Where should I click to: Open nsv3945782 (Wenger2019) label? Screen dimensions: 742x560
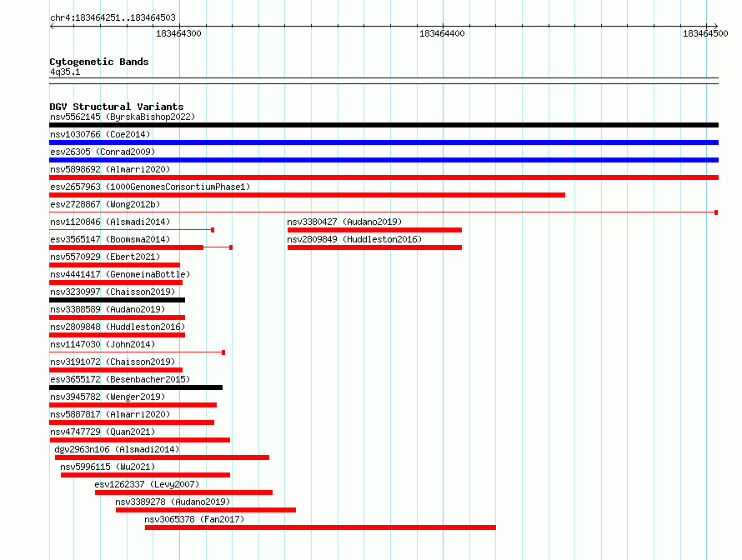click(x=108, y=397)
